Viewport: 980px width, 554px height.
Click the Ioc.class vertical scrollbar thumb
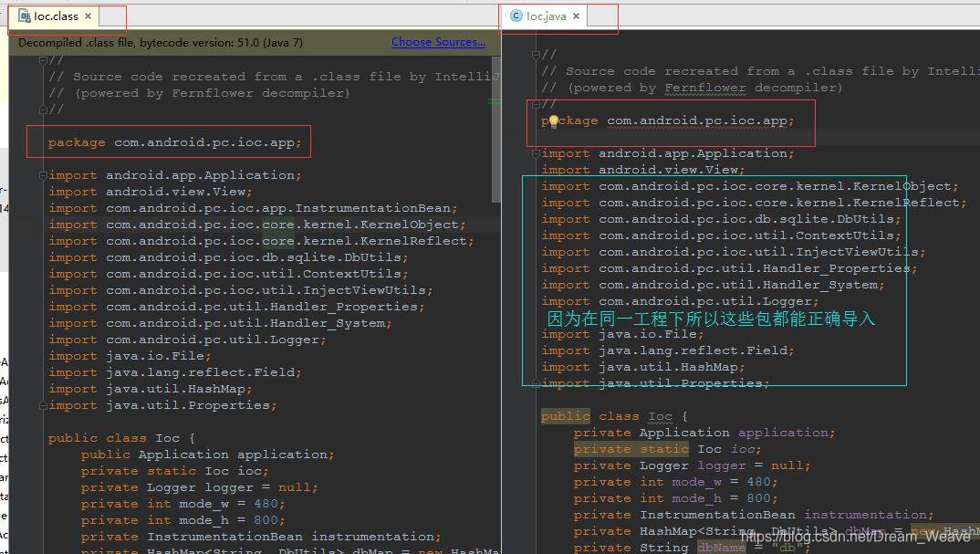pyautogui.click(x=496, y=130)
